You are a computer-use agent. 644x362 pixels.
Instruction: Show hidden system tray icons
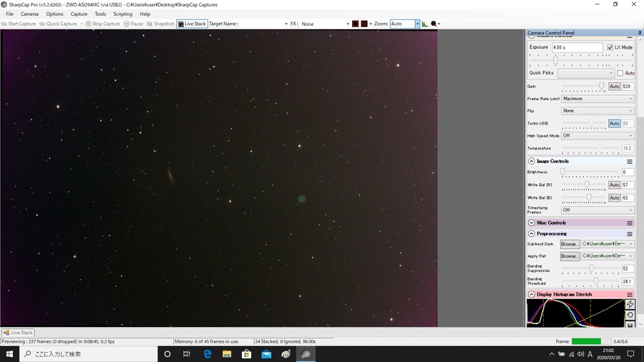[552, 354]
